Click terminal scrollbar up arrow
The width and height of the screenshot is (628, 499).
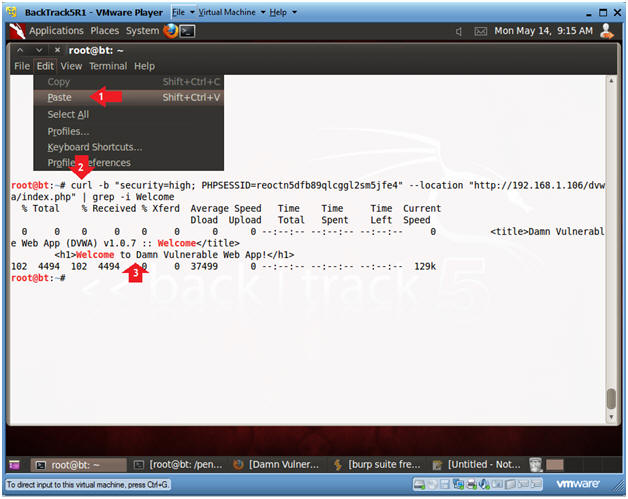[x=611, y=80]
